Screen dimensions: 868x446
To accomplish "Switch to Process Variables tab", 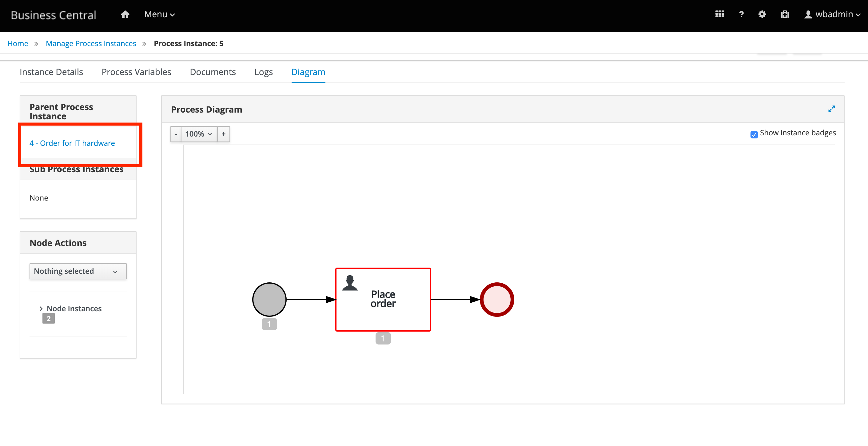I will coord(137,72).
